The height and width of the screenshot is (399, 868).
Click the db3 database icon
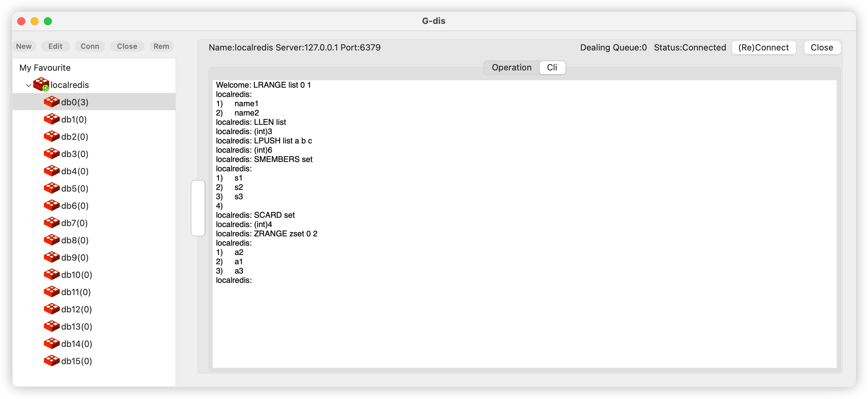click(x=52, y=154)
